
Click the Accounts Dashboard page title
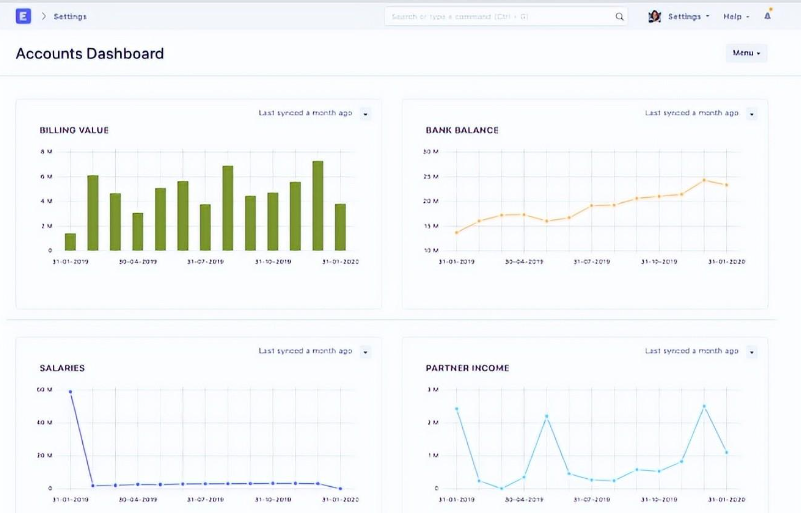point(90,53)
